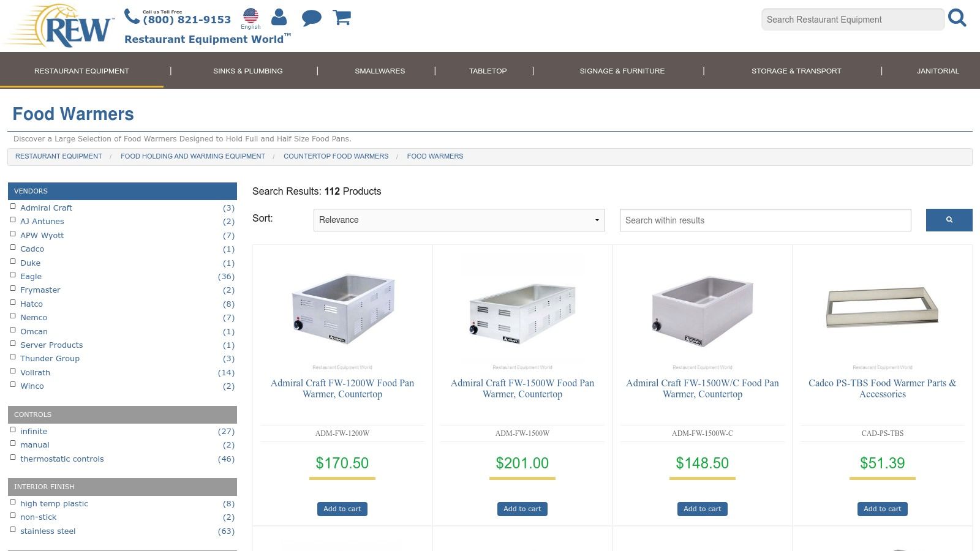Open Admiral Craft FW-1500W/C Food Pan Warmer link

click(x=703, y=389)
